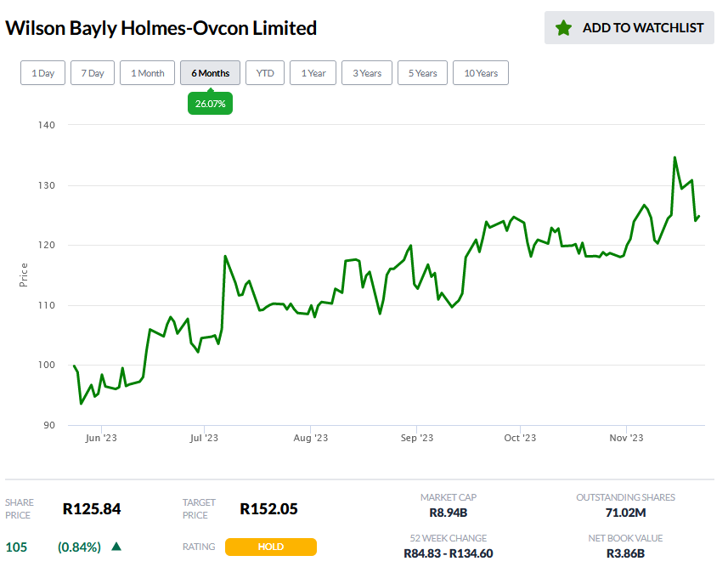Viewport: 728px width, 567px height.
Task: Show the 3 Years chart
Action: click(367, 73)
